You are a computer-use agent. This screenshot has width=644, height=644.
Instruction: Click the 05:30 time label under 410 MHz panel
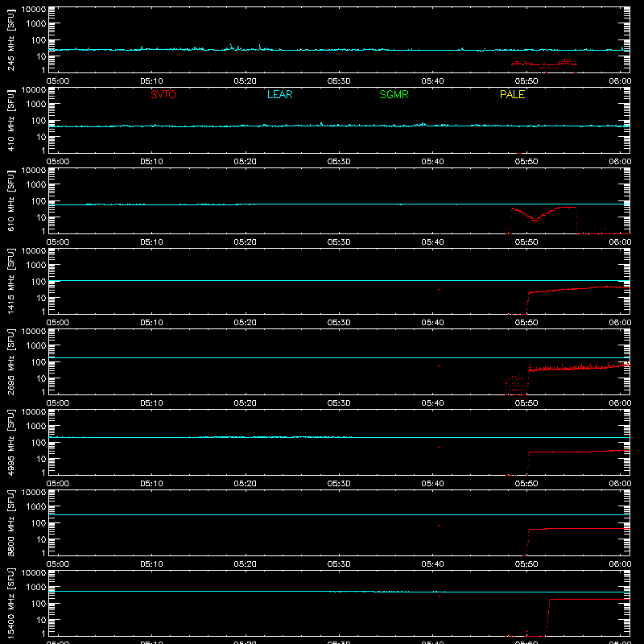click(339, 162)
